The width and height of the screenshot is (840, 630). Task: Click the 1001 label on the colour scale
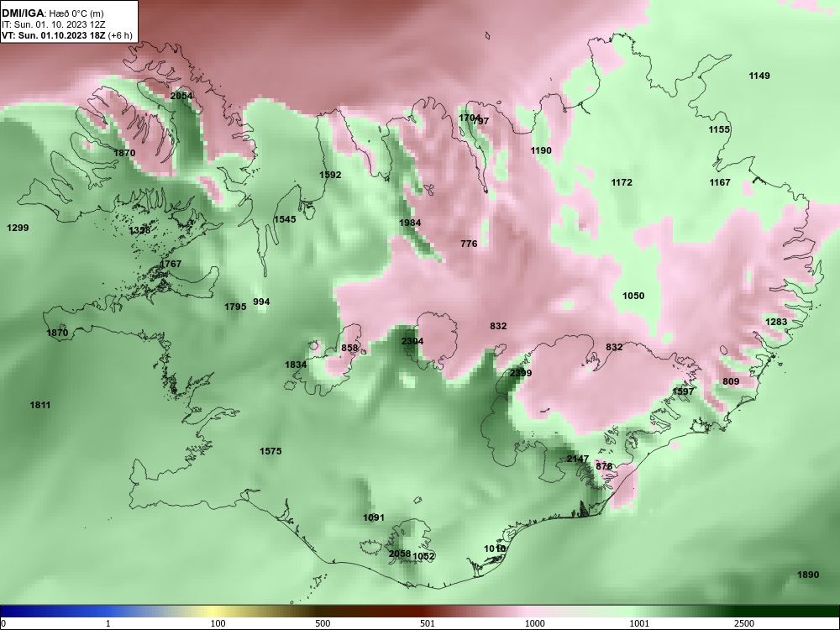pyautogui.click(x=639, y=623)
